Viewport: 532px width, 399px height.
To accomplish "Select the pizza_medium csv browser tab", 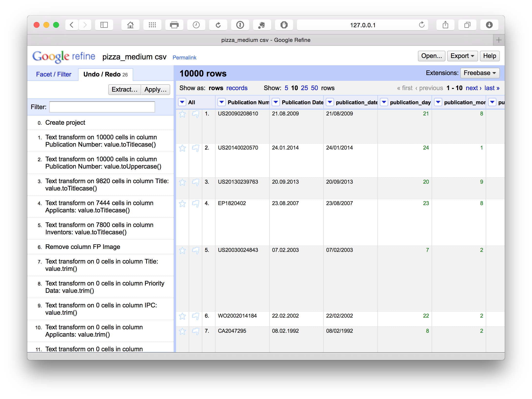I will pyautogui.click(x=266, y=40).
